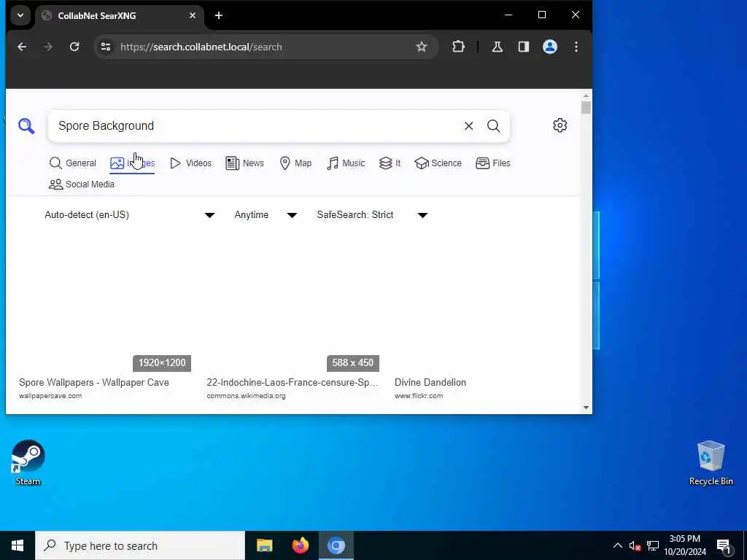Open site information icon in address bar
This screenshot has height=560, width=747.
pyautogui.click(x=105, y=47)
